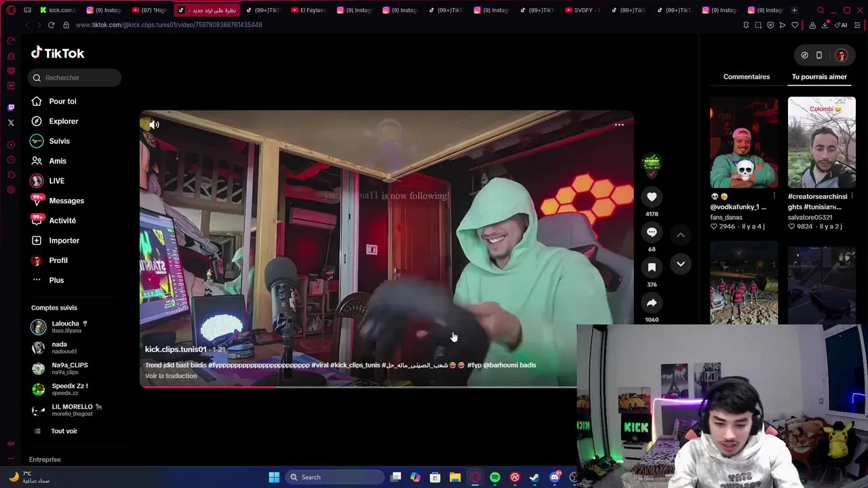Open LIL MORELLO followed account
The width and height of the screenshot is (868, 488).
point(66,410)
